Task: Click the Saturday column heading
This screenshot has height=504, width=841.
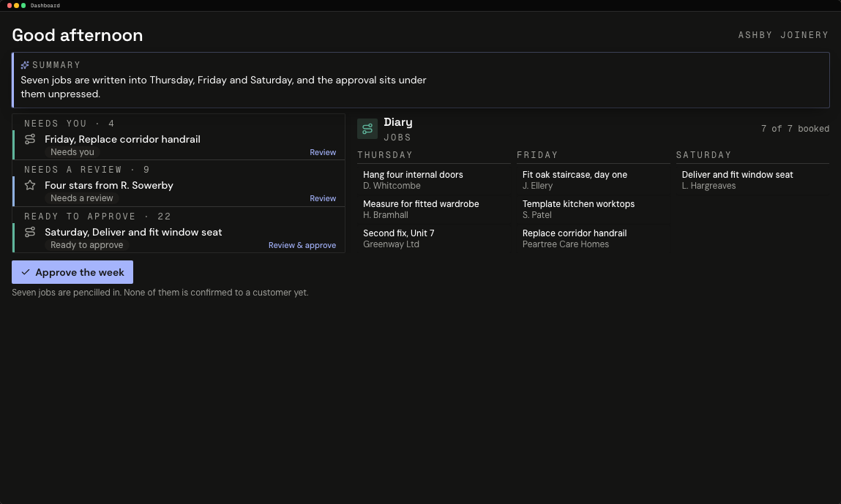Action: pos(703,155)
